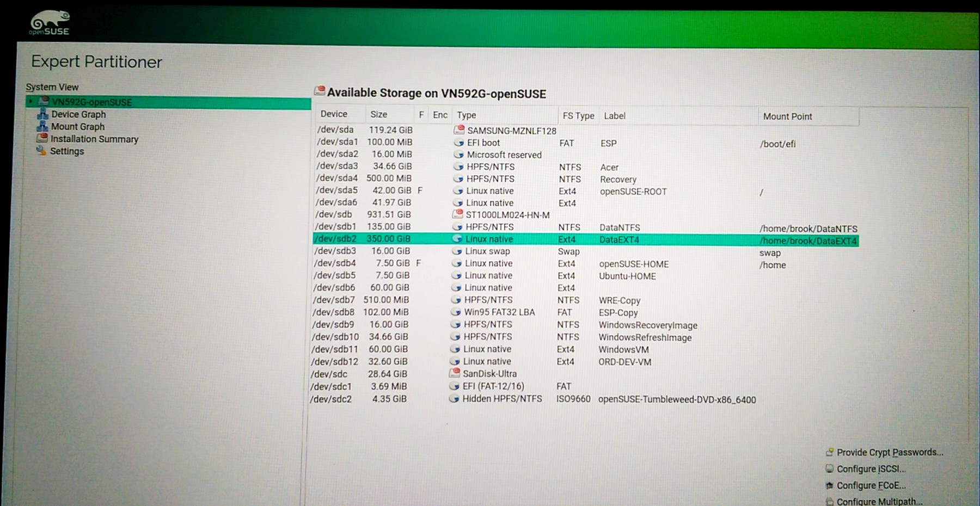Select the VN592G-openSUSE tree item
The height and width of the screenshot is (506, 980).
click(x=168, y=102)
